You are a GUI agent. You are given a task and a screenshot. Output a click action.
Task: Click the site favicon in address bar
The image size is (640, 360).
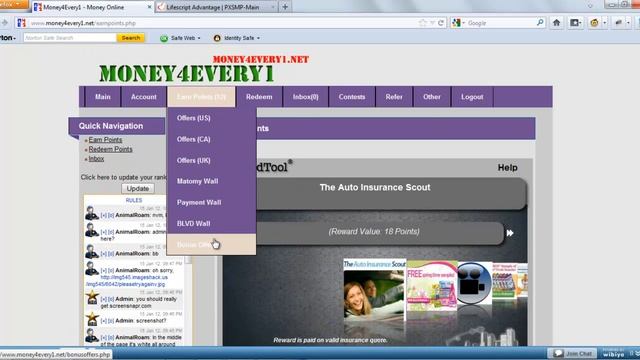pyautogui.click(x=22, y=23)
